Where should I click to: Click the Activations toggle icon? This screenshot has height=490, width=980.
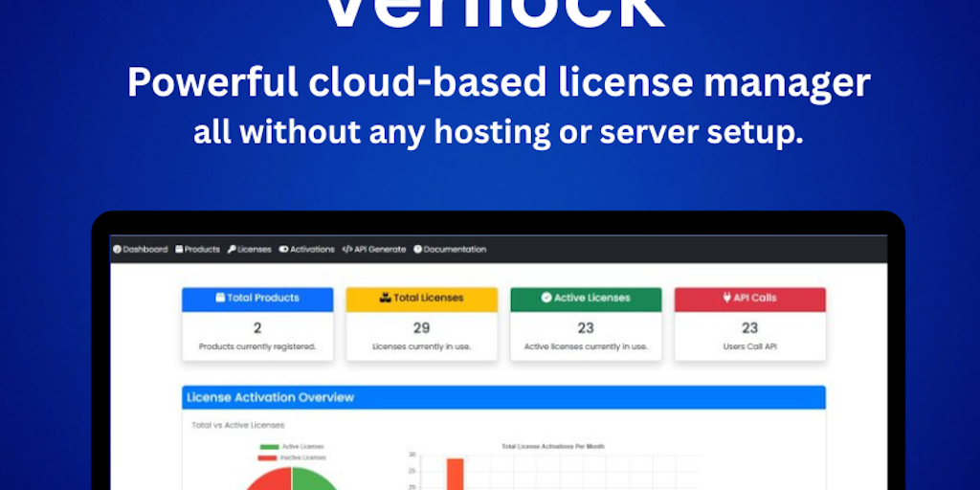[283, 250]
